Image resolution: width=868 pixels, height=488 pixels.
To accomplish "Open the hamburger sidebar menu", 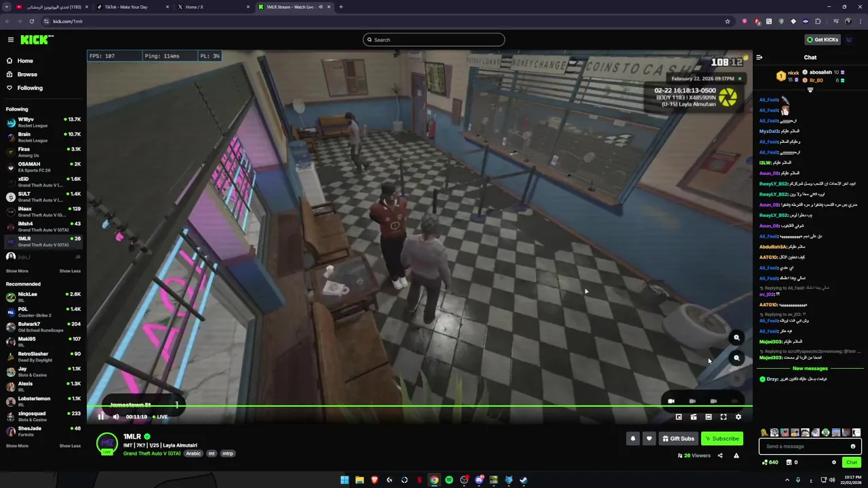I will 10,40.
